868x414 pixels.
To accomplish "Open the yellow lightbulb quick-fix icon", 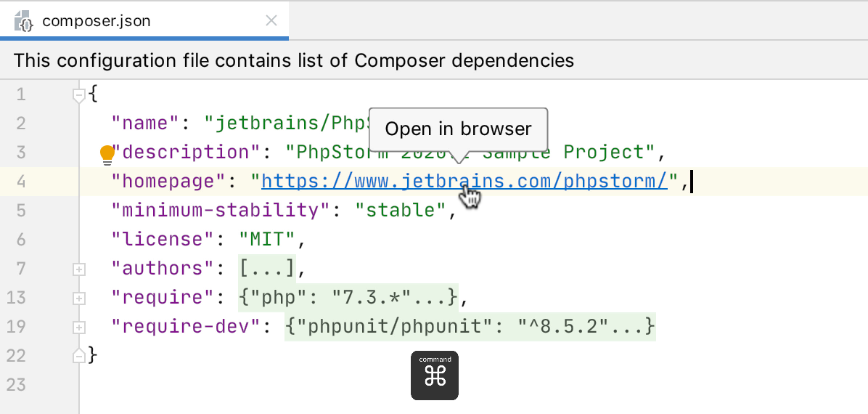I will click(107, 155).
